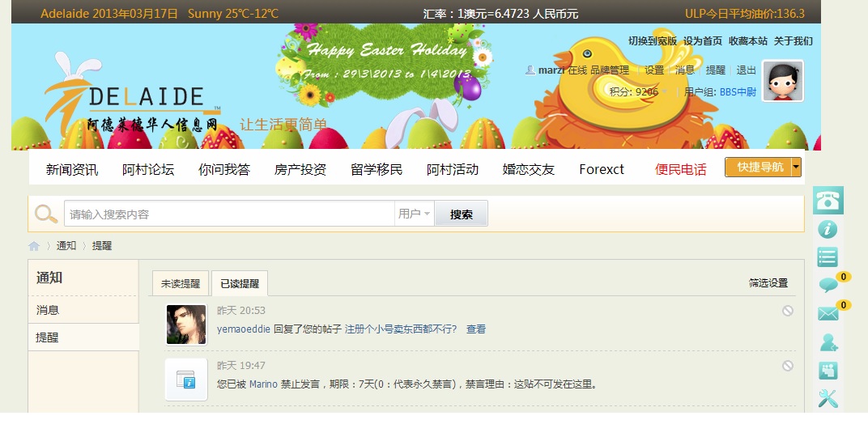Click the group people icon in sidebar

point(828,371)
